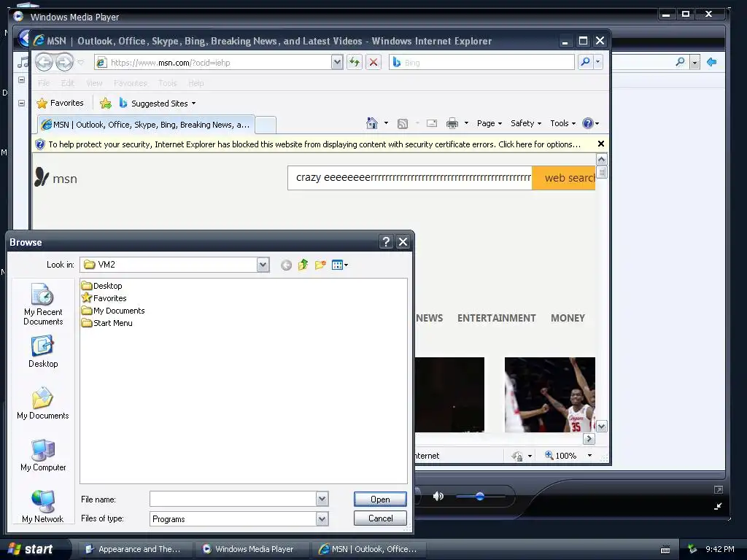Select Desktop in Browse places bar
This screenshot has height=560, width=747.
tap(43, 352)
